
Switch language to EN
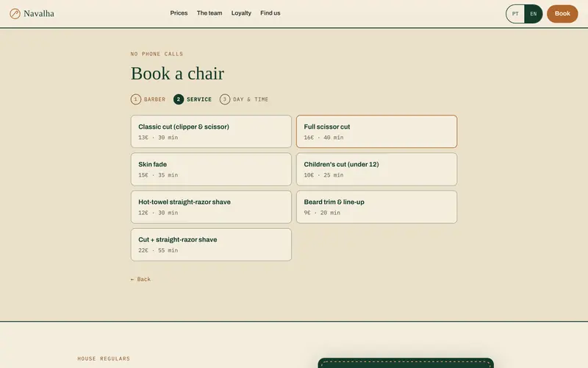[x=534, y=14]
